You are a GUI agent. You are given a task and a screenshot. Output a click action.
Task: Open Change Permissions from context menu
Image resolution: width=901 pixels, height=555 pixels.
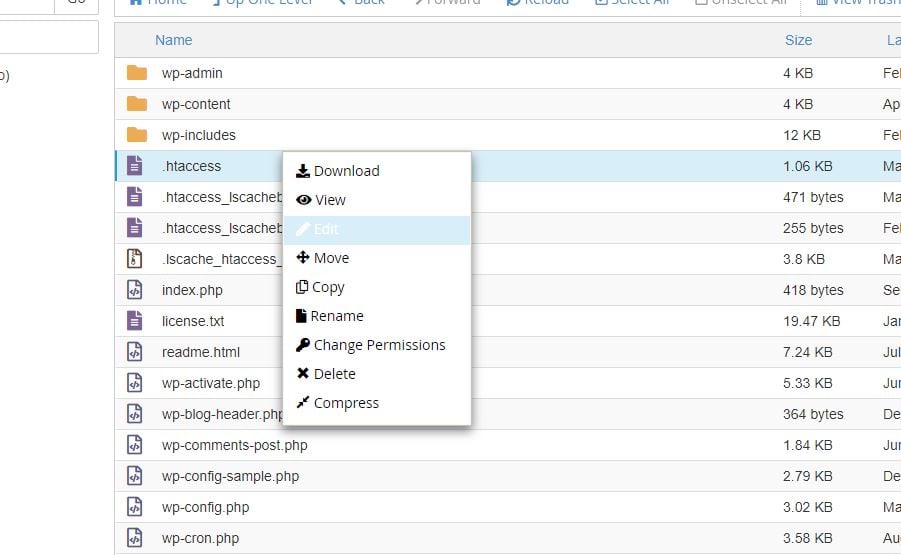(x=379, y=345)
